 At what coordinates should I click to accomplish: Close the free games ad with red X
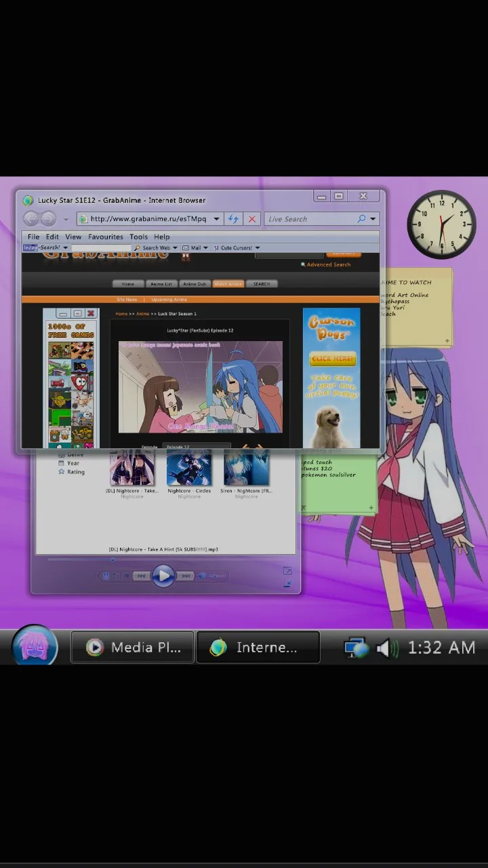[x=91, y=313]
